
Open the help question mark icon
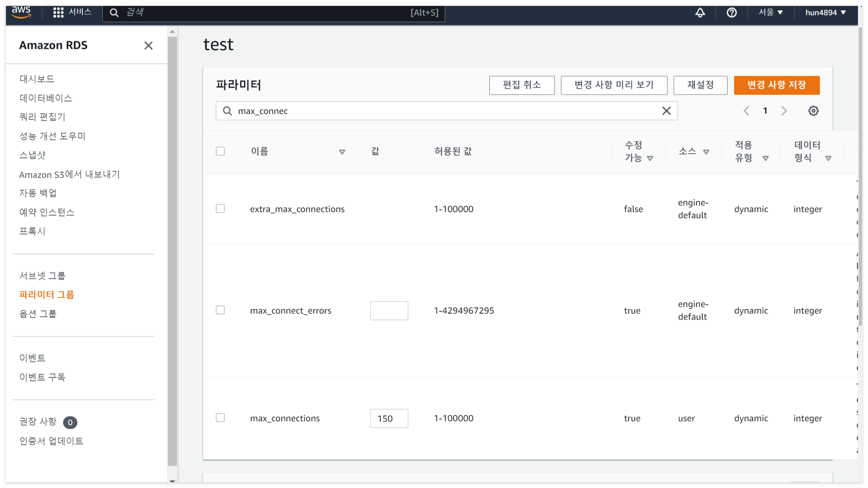point(731,12)
